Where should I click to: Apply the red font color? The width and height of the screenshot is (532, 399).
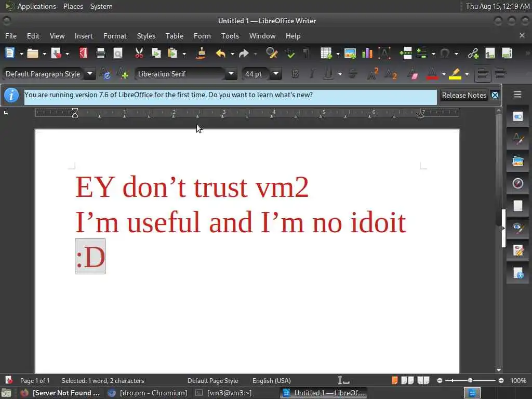[x=432, y=74]
